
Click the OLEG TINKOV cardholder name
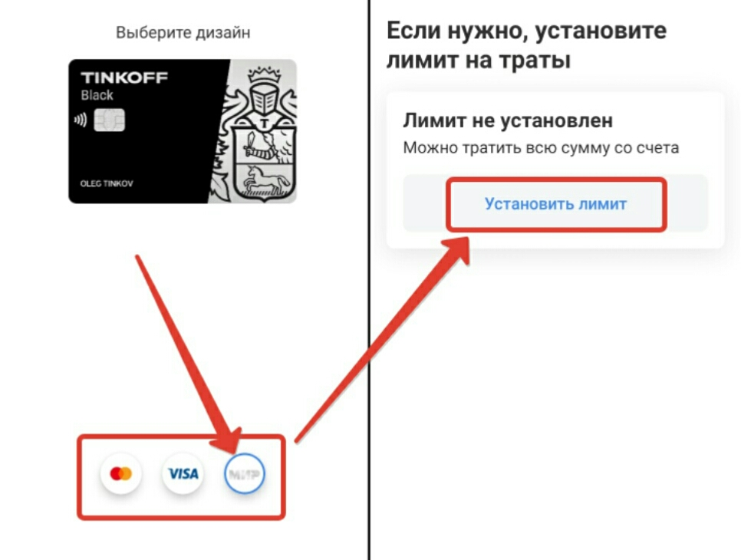107,183
